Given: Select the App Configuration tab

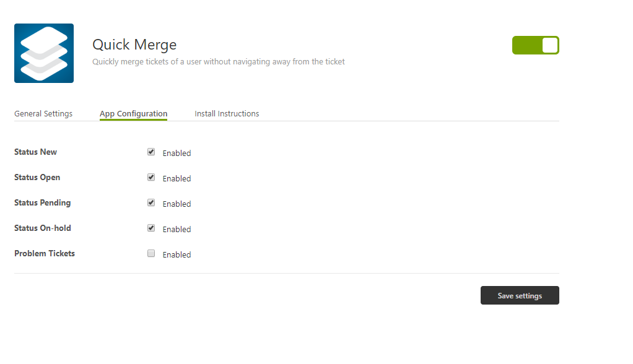Looking at the screenshot, I should click(133, 114).
